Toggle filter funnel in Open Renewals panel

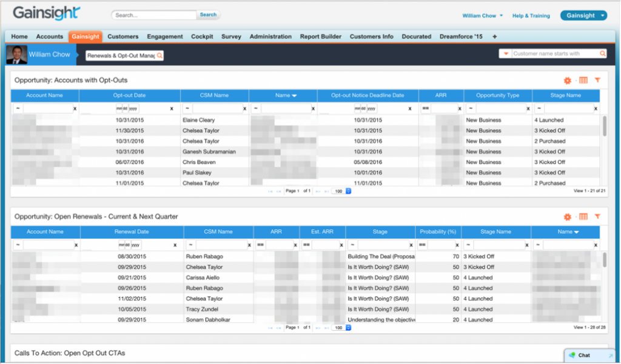coord(597,217)
